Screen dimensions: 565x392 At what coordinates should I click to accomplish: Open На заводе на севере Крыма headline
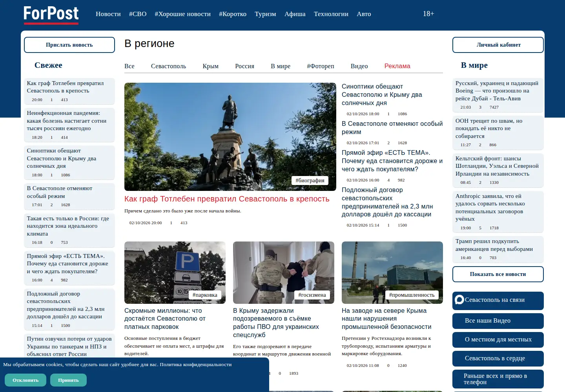coord(386,319)
